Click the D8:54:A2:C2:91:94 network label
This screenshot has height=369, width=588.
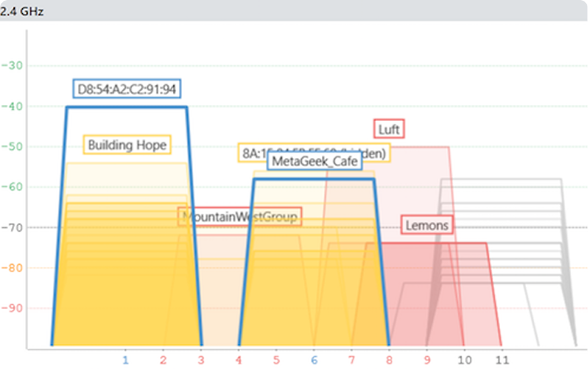tap(127, 89)
